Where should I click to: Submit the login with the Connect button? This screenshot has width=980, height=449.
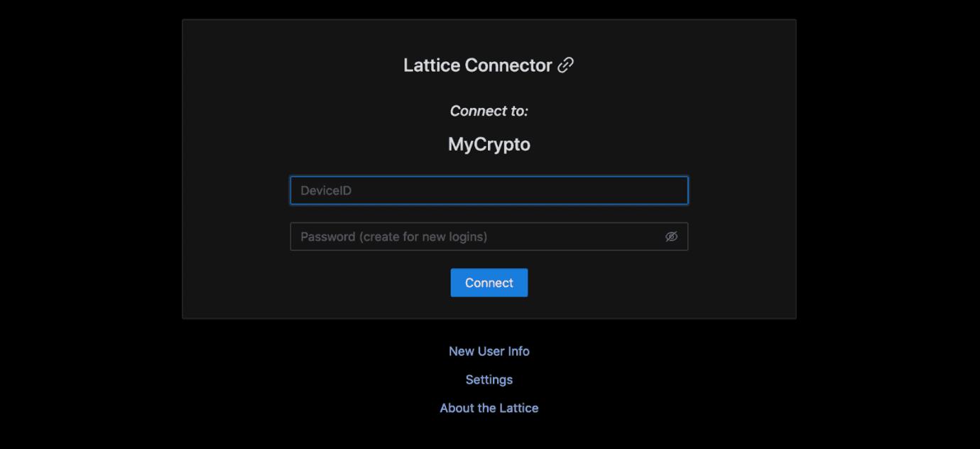pyautogui.click(x=489, y=283)
